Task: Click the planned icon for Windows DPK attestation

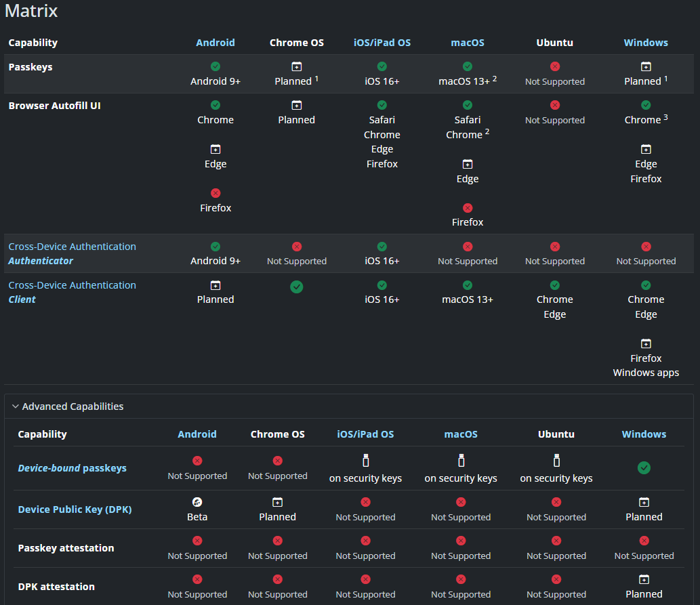Action: point(644,579)
